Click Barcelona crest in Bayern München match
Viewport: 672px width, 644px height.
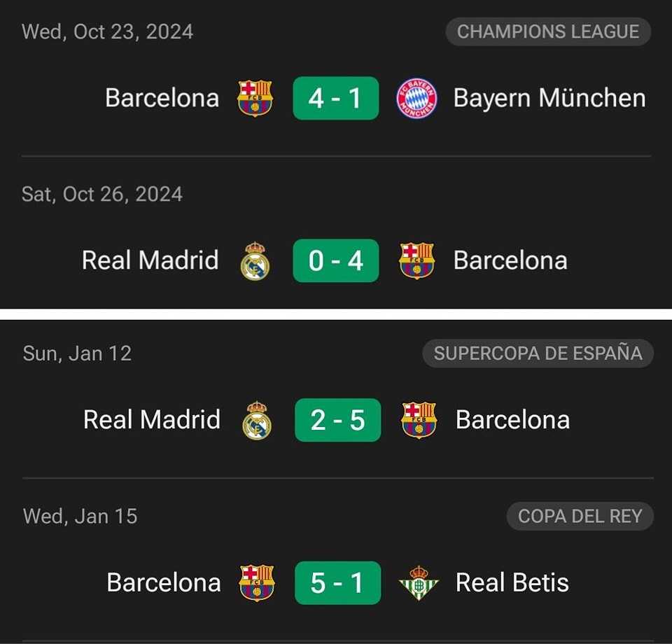pos(255,98)
